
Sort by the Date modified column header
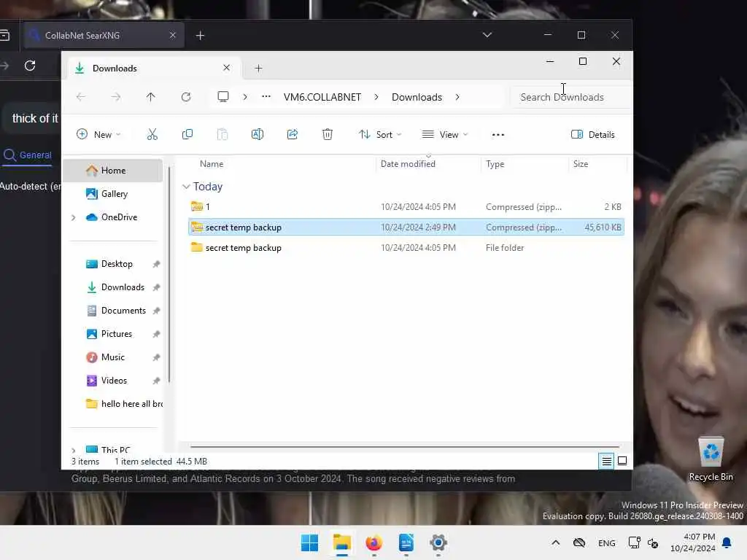click(x=408, y=164)
